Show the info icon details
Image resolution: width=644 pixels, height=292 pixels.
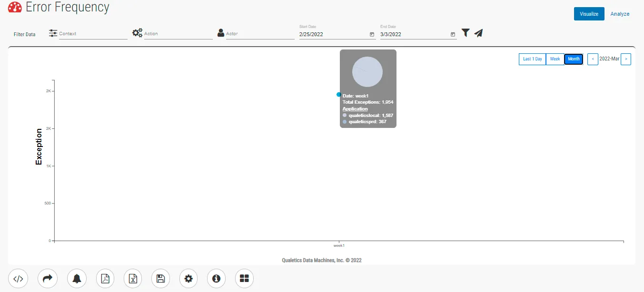coord(217,279)
